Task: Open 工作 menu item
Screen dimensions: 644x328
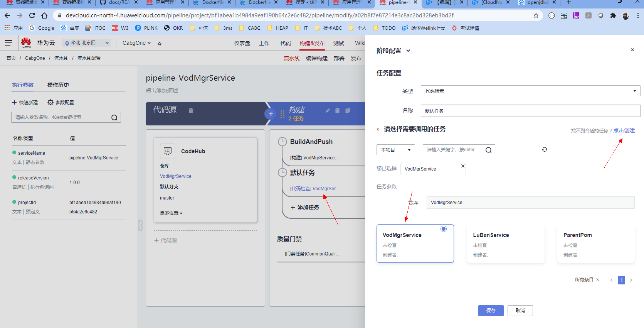Action: pyautogui.click(x=264, y=43)
